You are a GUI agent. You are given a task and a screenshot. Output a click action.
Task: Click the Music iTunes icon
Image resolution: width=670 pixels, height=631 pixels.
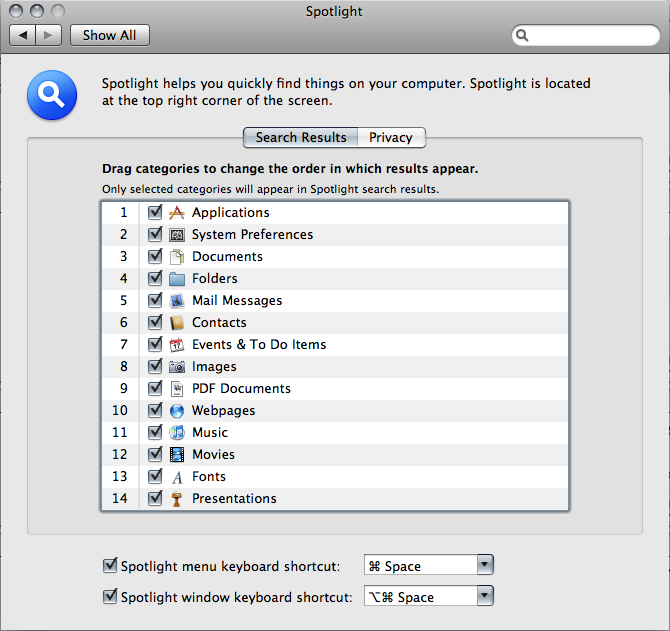pyautogui.click(x=176, y=433)
